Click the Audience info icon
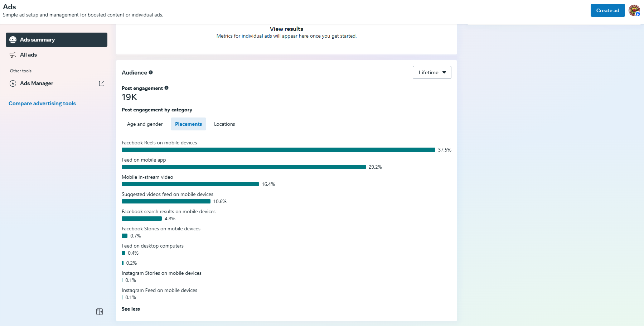 tap(151, 72)
